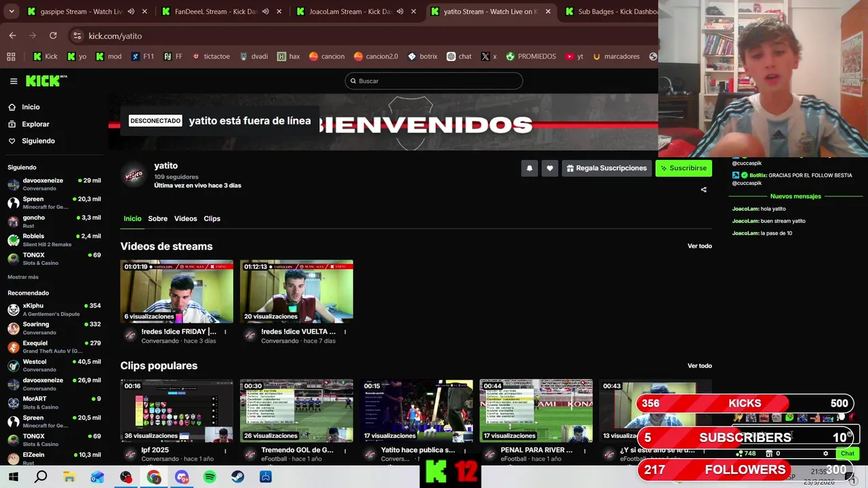This screenshot has width=868, height=488.
Task: Click Ver todo for Videos de streams
Action: (699, 246)
